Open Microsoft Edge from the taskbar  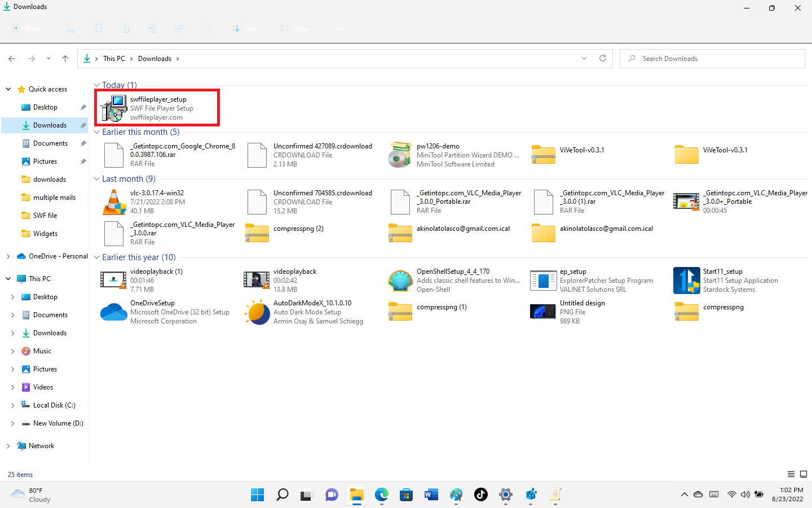[381, 495]
